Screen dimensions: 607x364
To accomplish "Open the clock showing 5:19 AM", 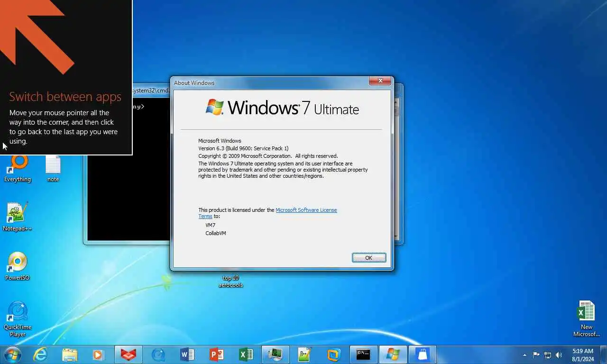I will (583, 351).
